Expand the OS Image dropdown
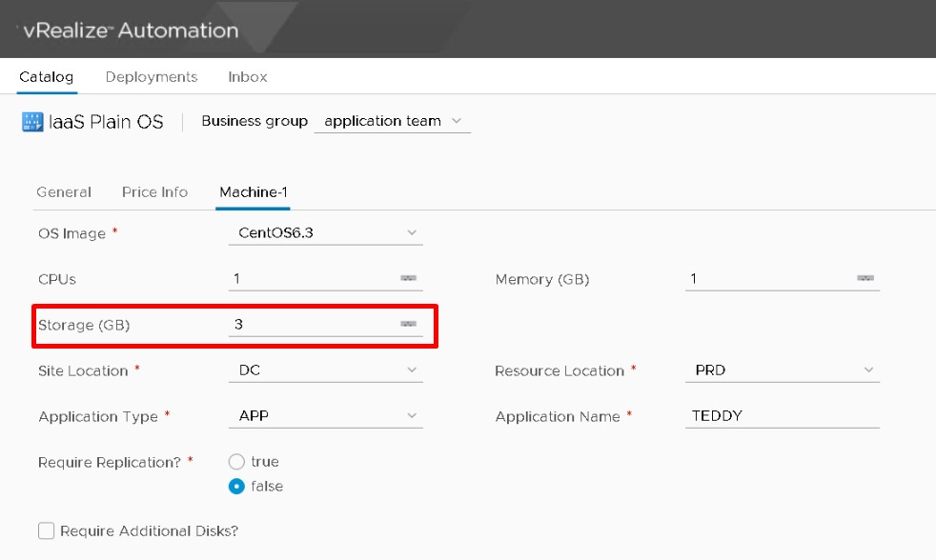This screenshot has width=936, height=560. tap(326, 233)
